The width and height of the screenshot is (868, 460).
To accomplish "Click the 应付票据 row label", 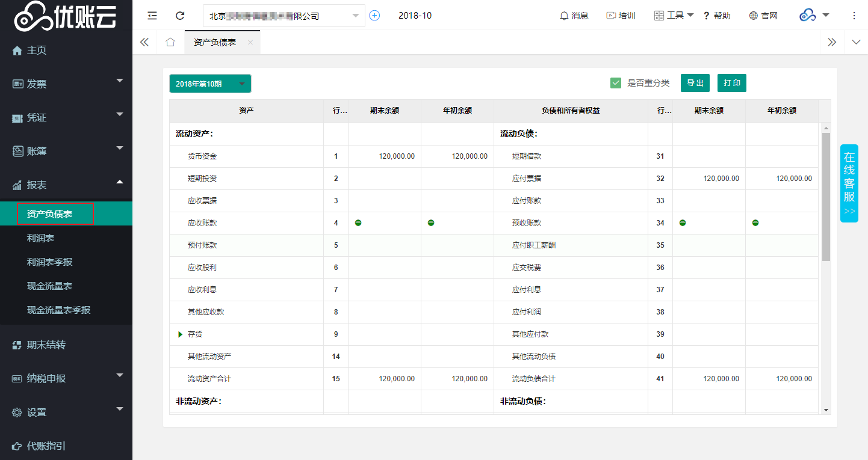I will click(527, 179).
